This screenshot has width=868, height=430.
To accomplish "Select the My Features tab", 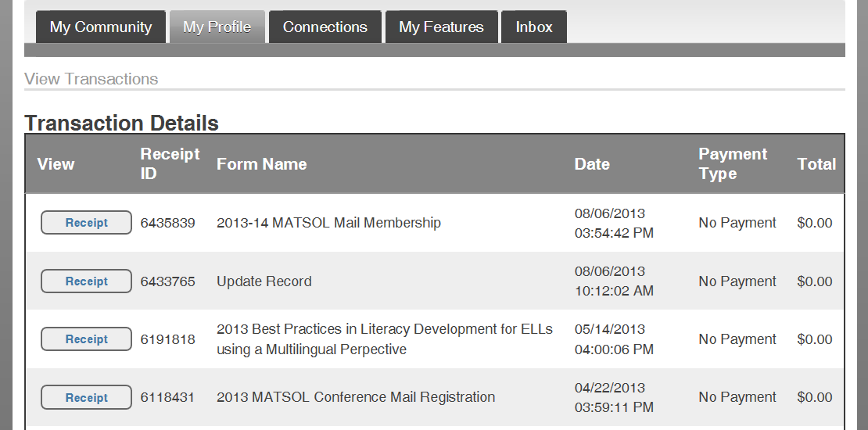I will pos(441,27).
